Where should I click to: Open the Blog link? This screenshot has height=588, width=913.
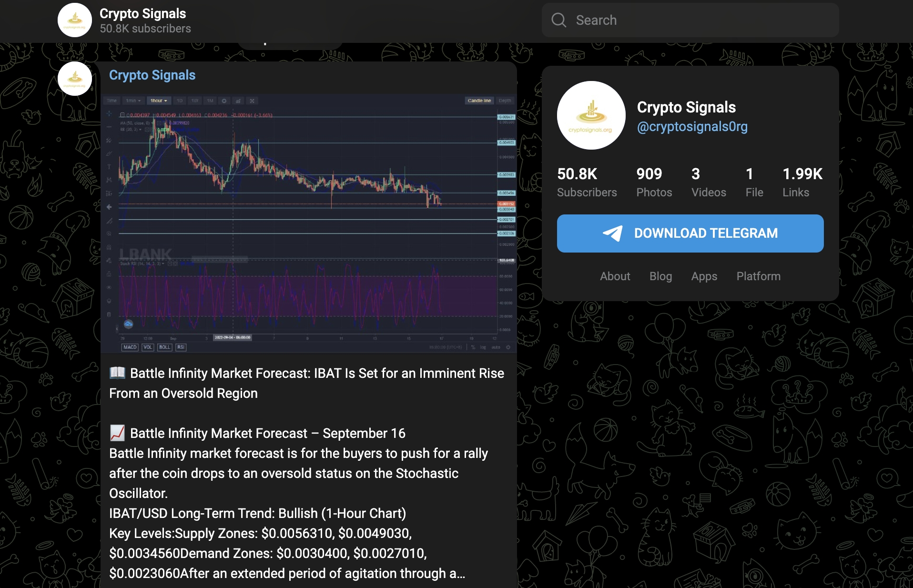click(660, 276)
